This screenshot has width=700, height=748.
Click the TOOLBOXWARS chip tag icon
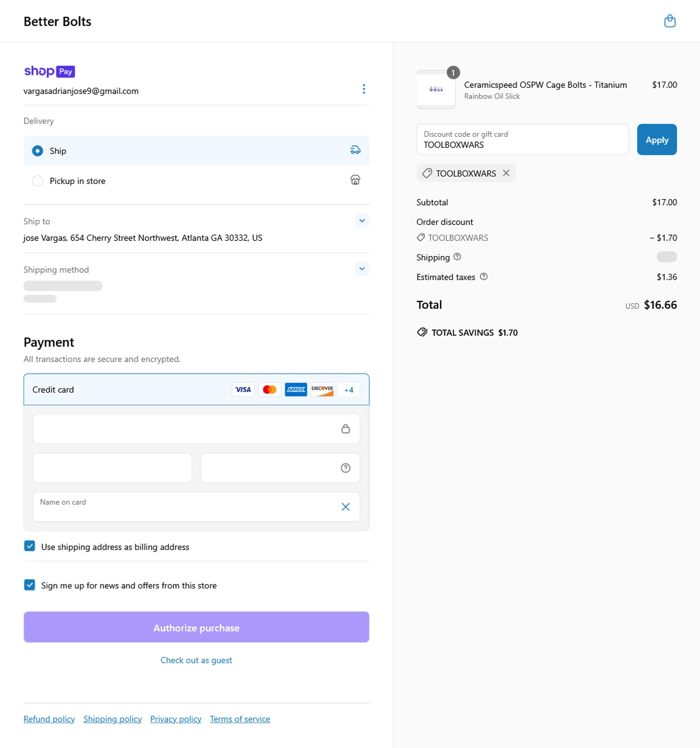(427, 173)
